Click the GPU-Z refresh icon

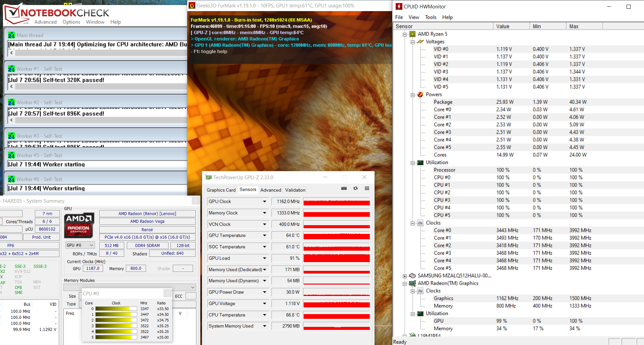[355, 189]
